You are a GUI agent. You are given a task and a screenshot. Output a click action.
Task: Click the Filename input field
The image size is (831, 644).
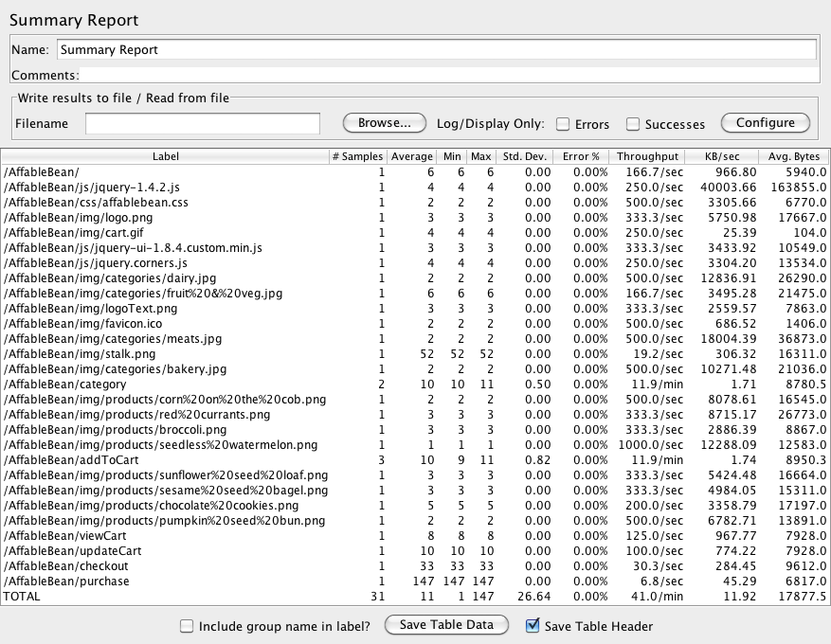tap(203, 124)
